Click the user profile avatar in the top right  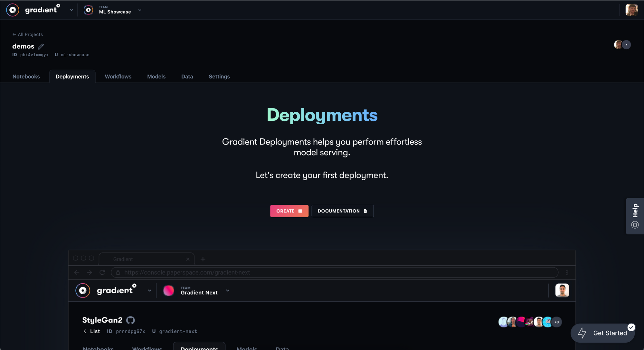click(x=631, y=10)
